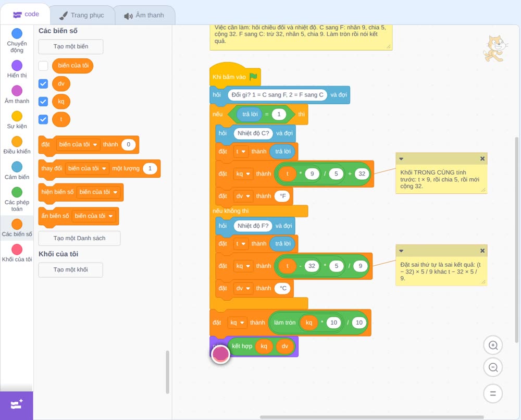The image size is (521, 420).
Task: Collapse the 'Khối TRONG CÙNG' comment
Action: pyautogui.click(x=401, y=159)
